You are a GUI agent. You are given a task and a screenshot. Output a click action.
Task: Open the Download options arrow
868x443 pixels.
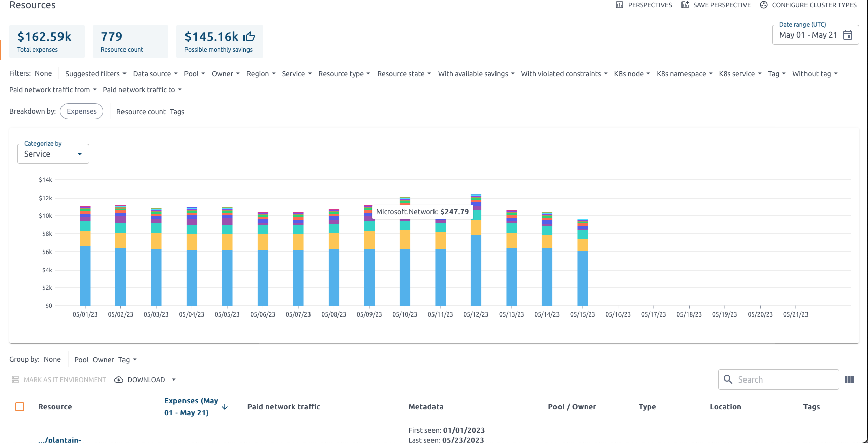(x=174, y=379)
